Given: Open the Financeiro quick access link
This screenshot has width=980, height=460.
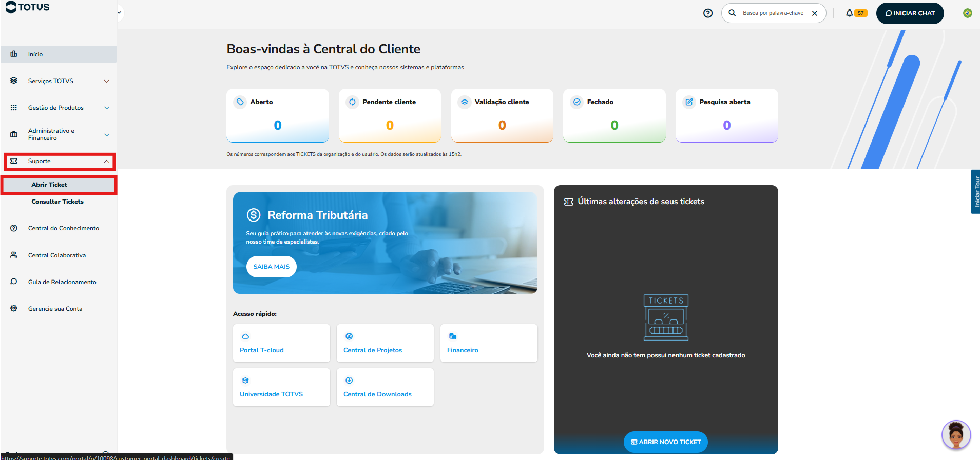Looking at the screenshot, I should [489, 343].
